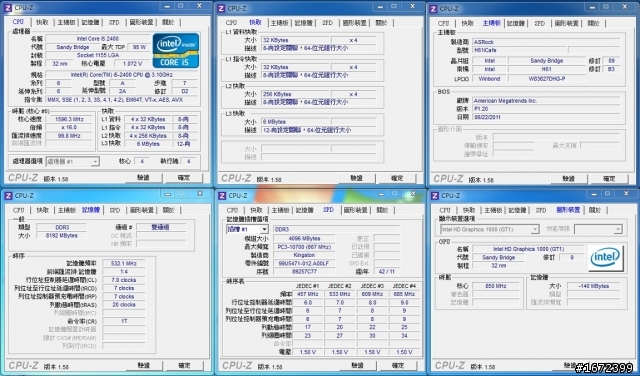Select the SPD tab in the Intel HD Graphics window
The height and width of the screenshot is (376, 640).
541,210
